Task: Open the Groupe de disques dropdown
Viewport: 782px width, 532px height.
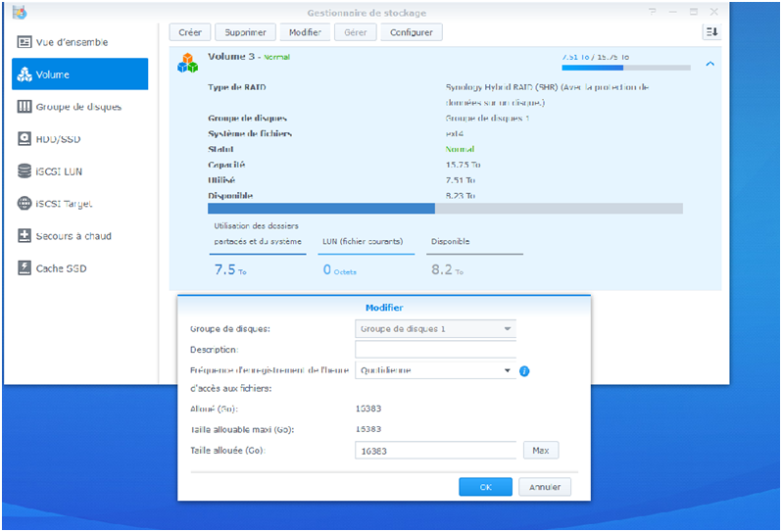Action: (435, 329)
